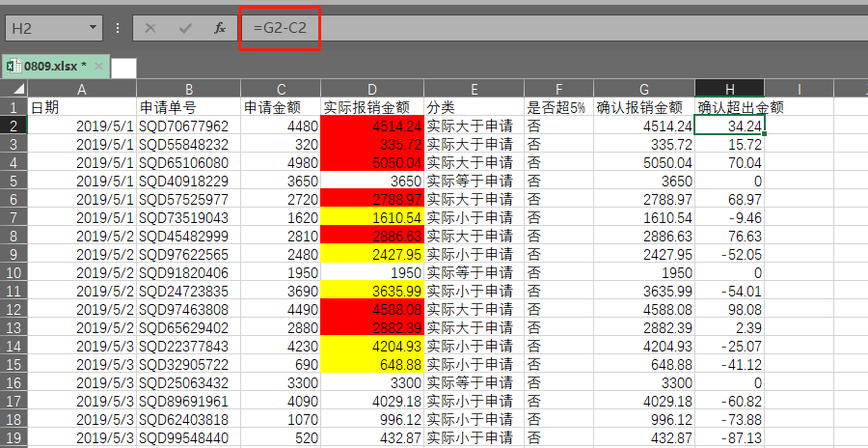The height and width of the screenshot is (448, 868).
Task: Select cell 98.08 in column H
Action: (x=730, y=309)
